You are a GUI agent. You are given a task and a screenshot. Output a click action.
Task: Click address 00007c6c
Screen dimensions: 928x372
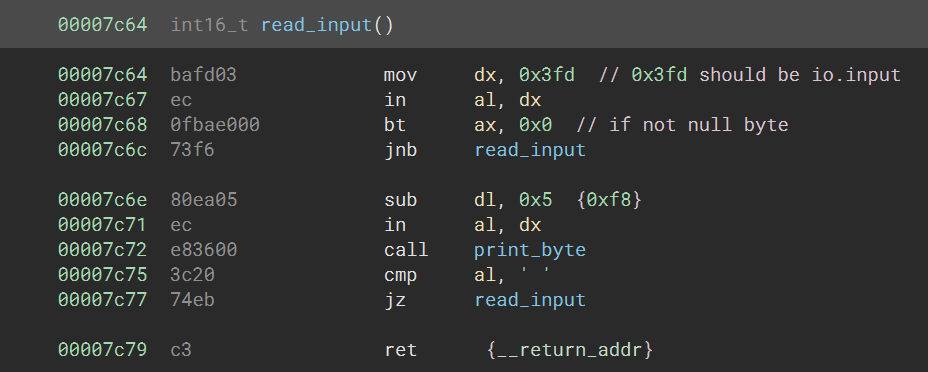pyautogui.click(x=102, y=150)
